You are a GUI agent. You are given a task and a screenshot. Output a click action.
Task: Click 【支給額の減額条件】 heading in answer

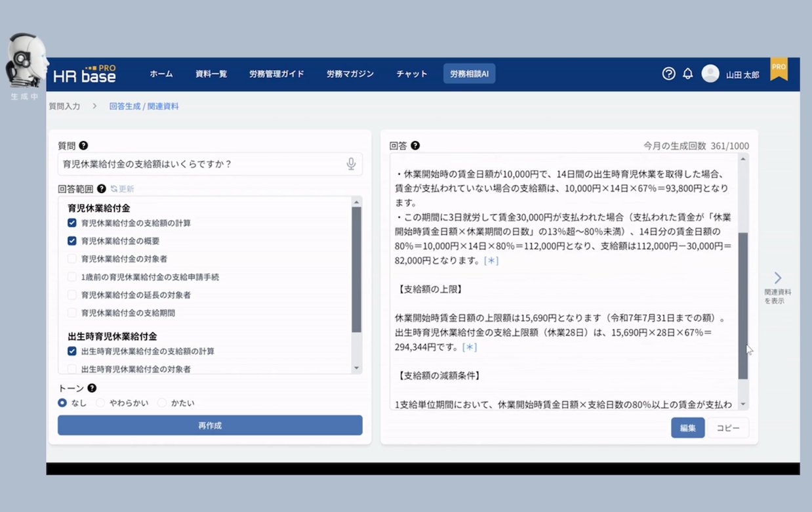[438, 375]
